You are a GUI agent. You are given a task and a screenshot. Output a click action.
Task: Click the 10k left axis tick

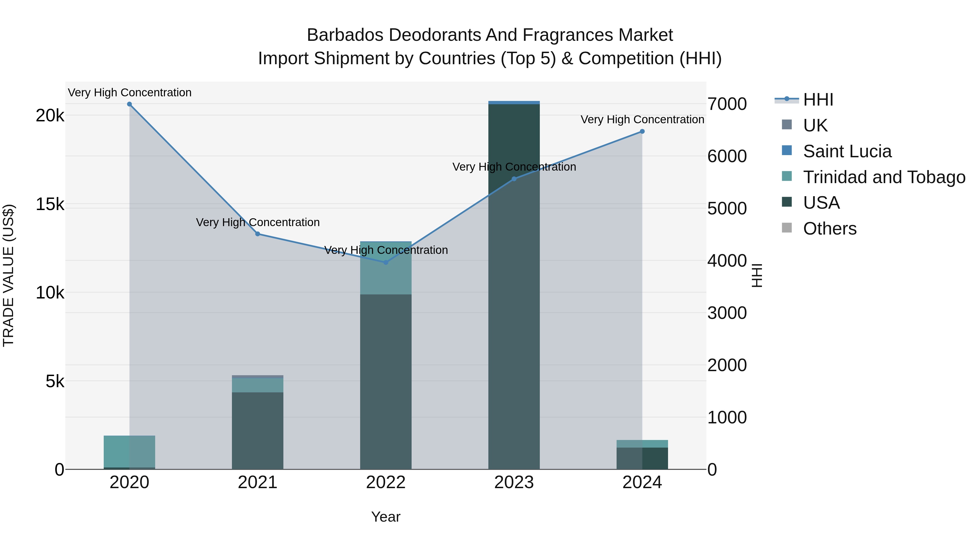pyautogui.click(x=50, y=293)
